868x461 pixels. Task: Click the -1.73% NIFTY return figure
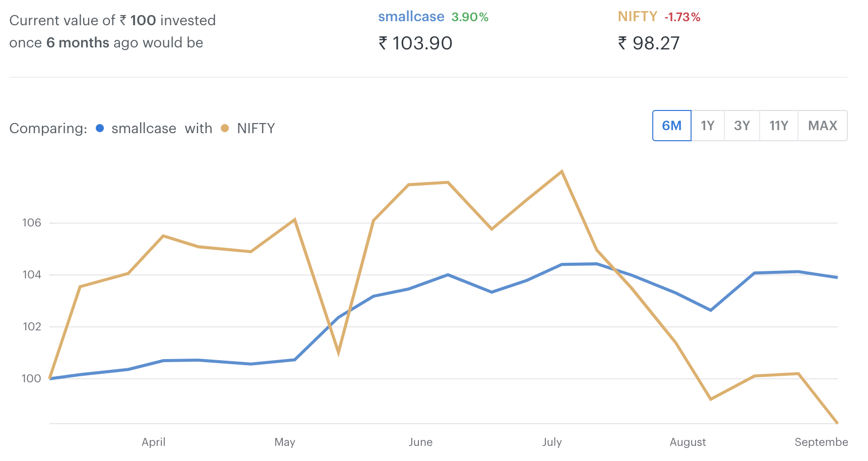click(x=683, y=17)
